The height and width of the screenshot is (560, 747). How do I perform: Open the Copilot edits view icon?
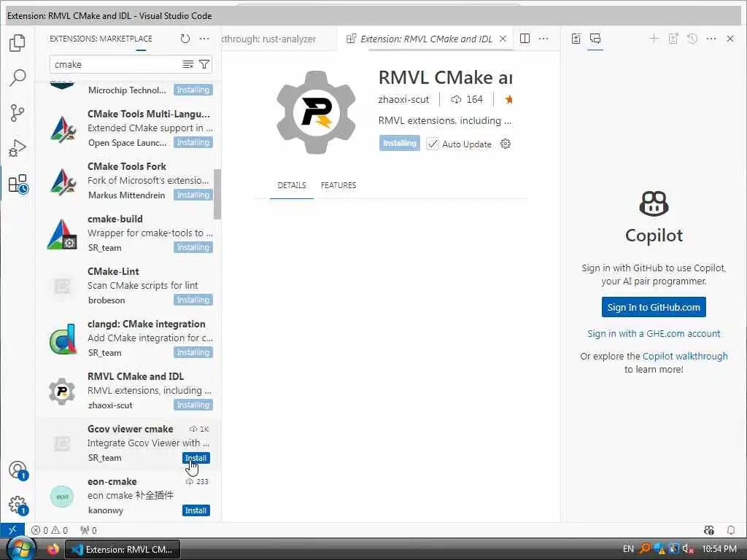pyautogui.click(x=576, y=39)
